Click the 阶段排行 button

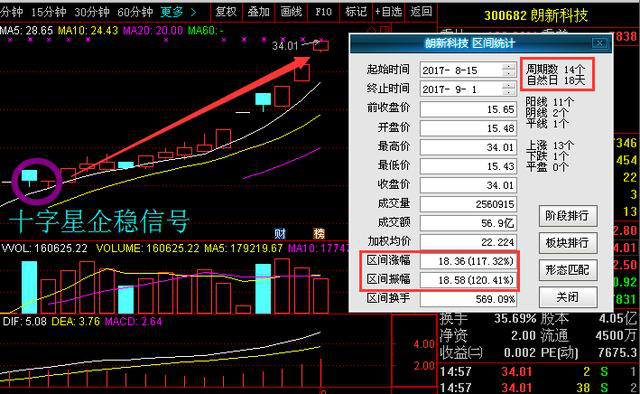[x=568, y=216]
